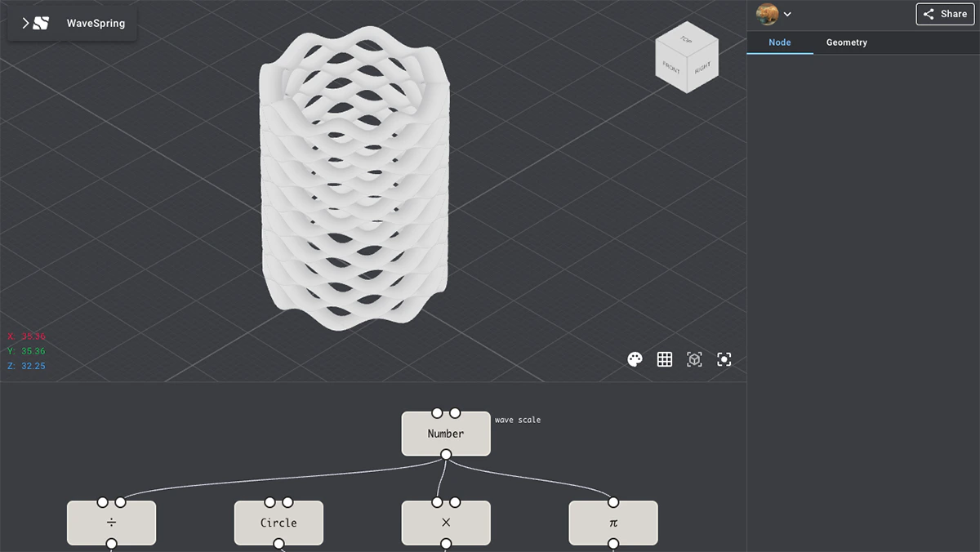The image size is (980, 552).
Task: Expand the account dropdown chevron
Action: tap(787, 14)
